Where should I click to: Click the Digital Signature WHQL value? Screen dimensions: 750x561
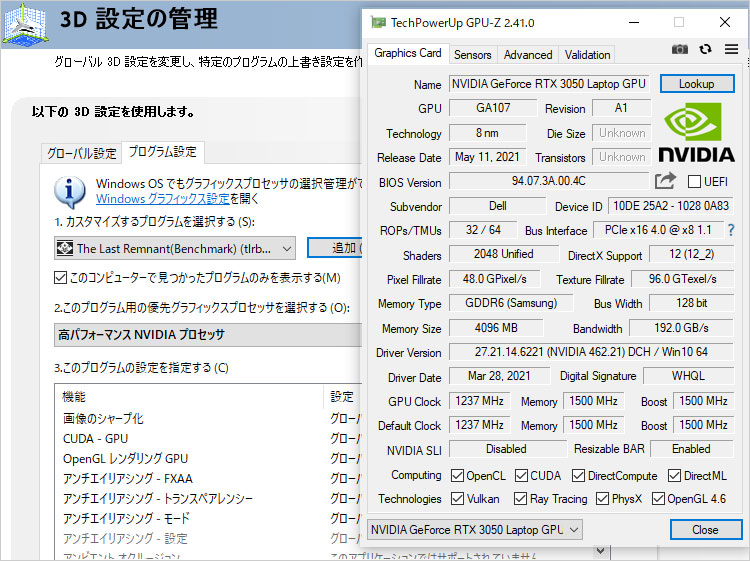(x=688, y=376)
